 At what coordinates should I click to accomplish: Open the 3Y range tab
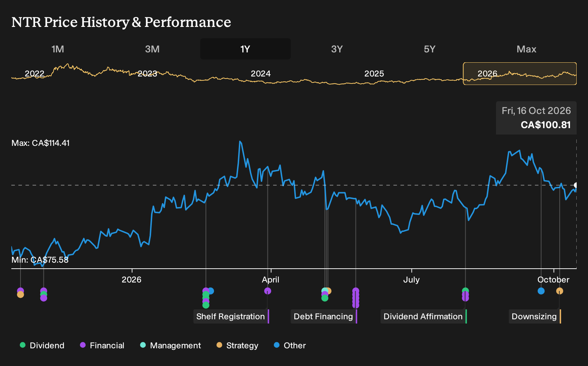click(337, 49)
